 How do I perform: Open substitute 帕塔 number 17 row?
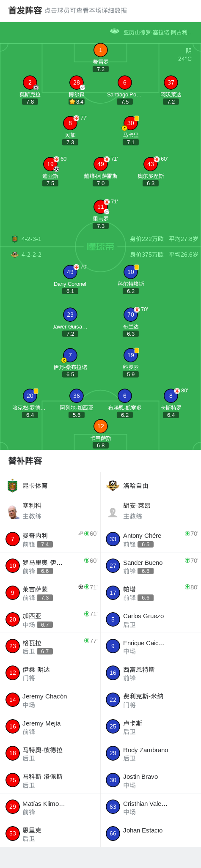[x=151, y=593]
